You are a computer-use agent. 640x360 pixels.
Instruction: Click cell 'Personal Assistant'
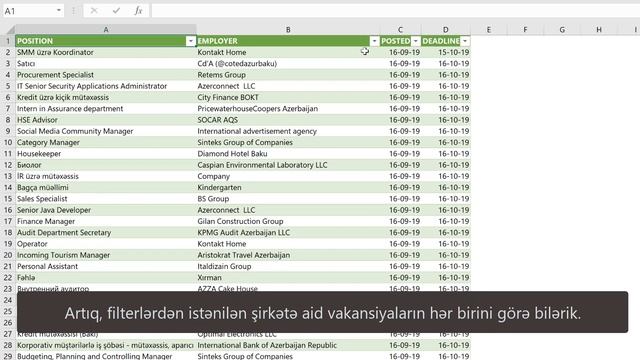point(106,267)
